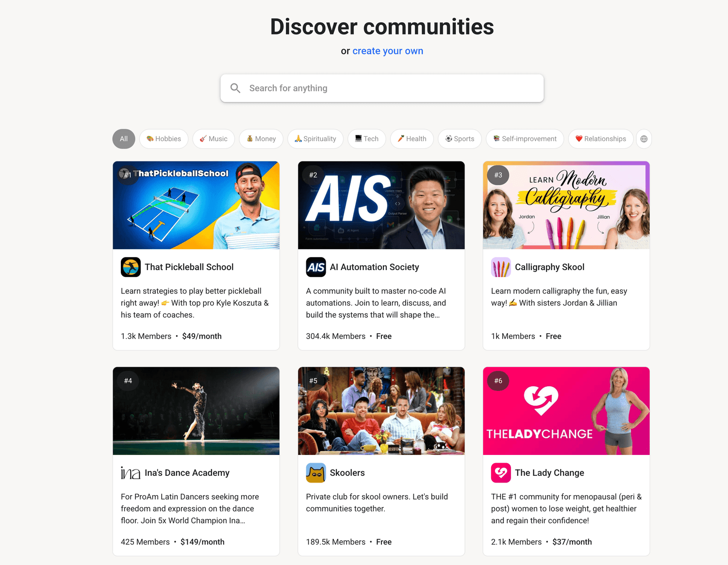
Task: Show Tech communities
Action: coord(367,139)
